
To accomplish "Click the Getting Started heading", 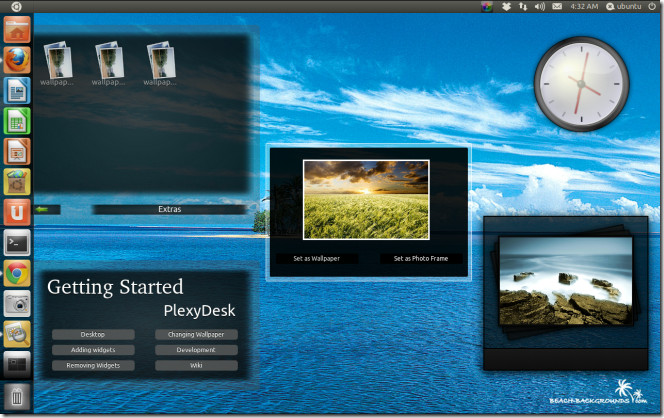I will [115, 288].
